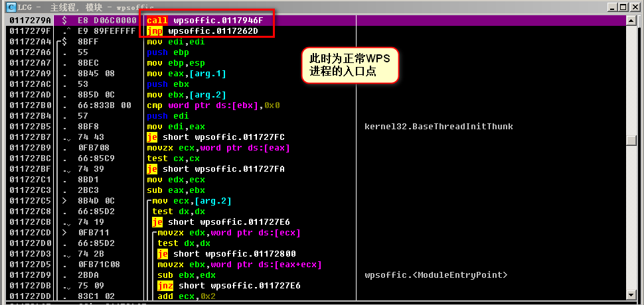Screen dimensions: 644x305
Task: Select 'je short wpsoffic.011727FC' line
Action: pyautogui.click(x=215, y=137)
